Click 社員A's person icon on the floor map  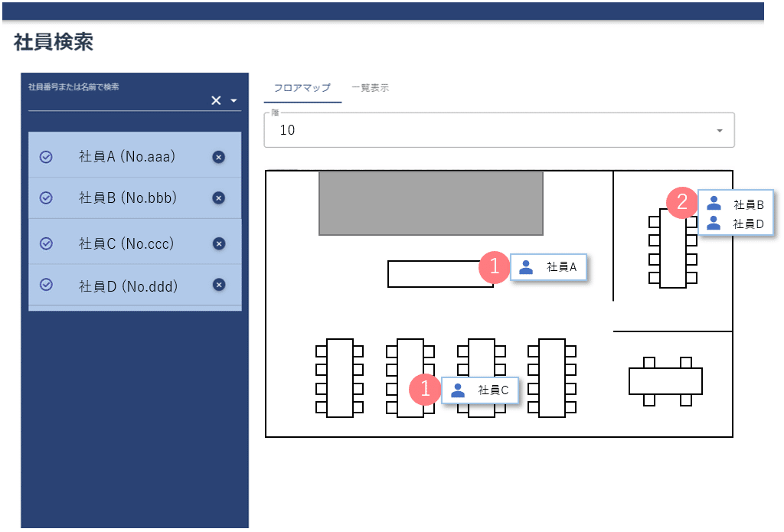click(526, 266)
